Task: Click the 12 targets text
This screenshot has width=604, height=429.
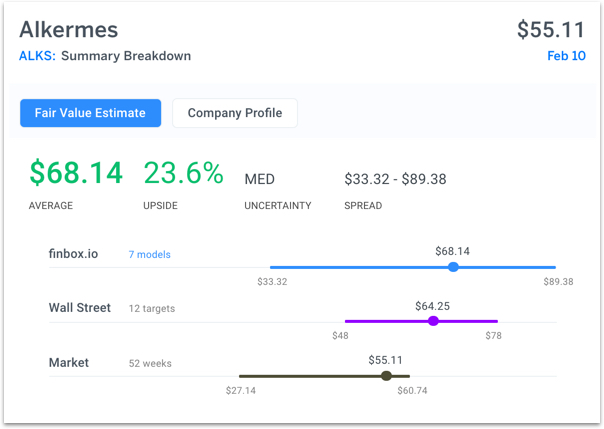Action: (x=152, y=308)
